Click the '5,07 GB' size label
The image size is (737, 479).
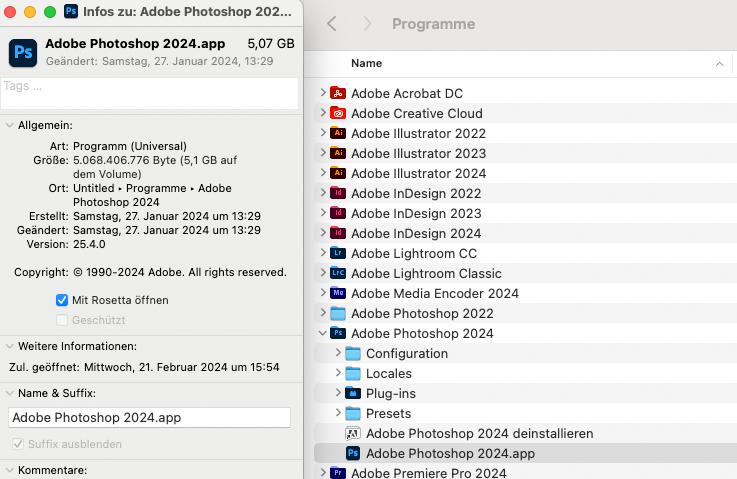pos(271,44)
